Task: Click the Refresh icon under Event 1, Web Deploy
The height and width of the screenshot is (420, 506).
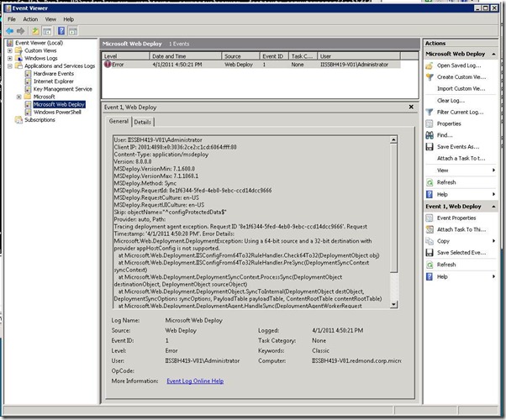Action: point(430,265)
